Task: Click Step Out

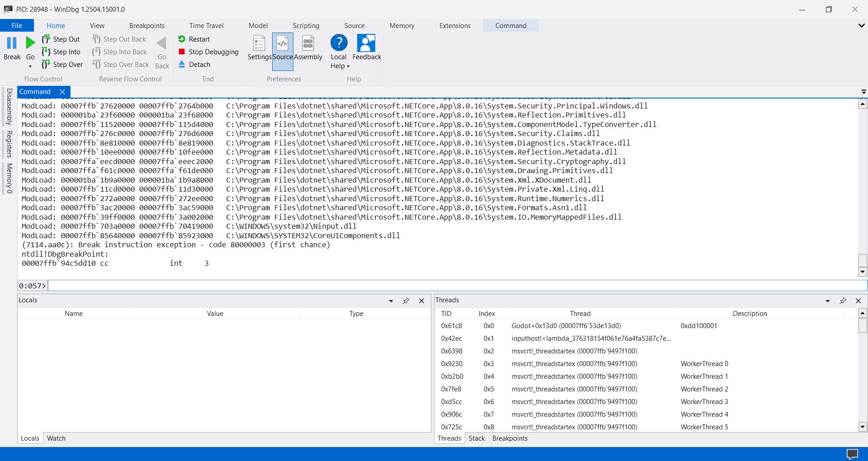Action: (x=61, y=39)
